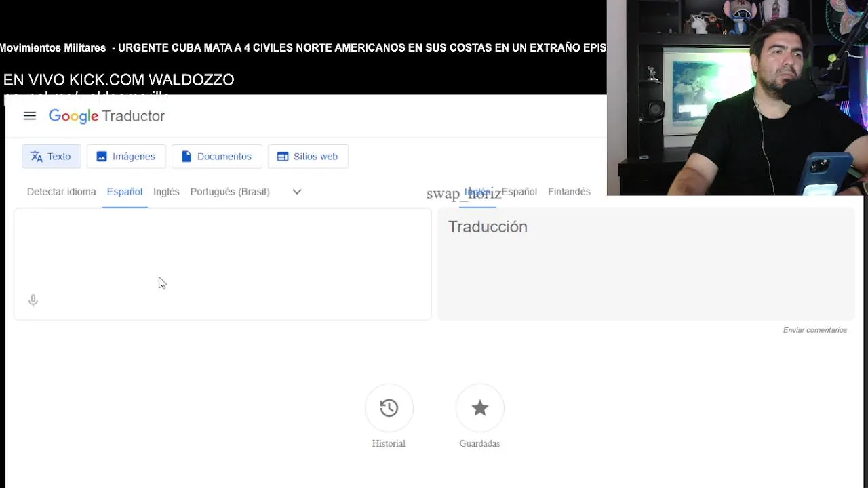Click the Traducción output panel
Screen dimensions: 868x488
646,264
